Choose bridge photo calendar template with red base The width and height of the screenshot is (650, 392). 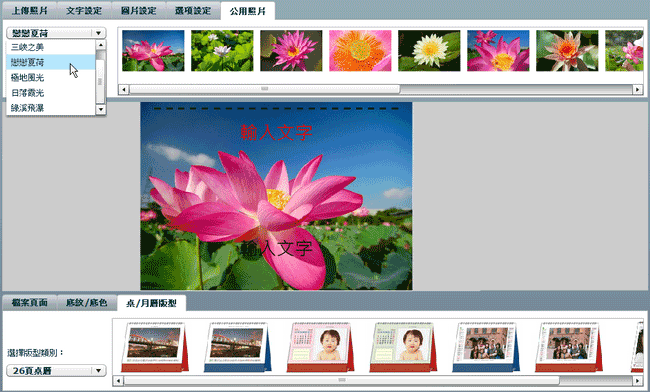pos(155,347)
